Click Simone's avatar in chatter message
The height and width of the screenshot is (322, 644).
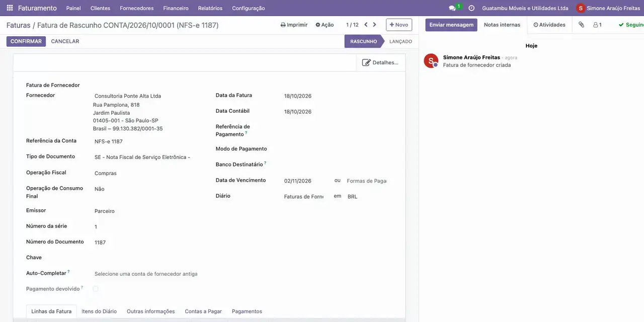[x=431, y=61]
